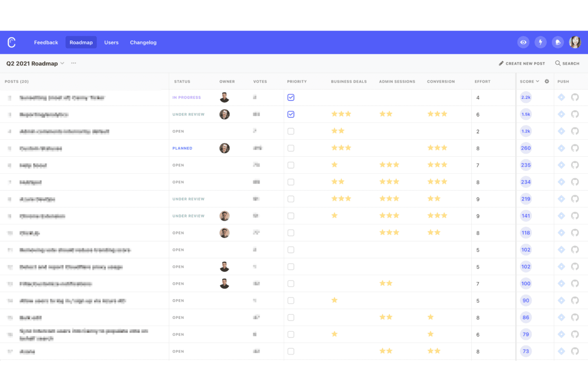Open the user profile avatar in the header
Screen dimensions: 588x392
[x=575, y=42]
